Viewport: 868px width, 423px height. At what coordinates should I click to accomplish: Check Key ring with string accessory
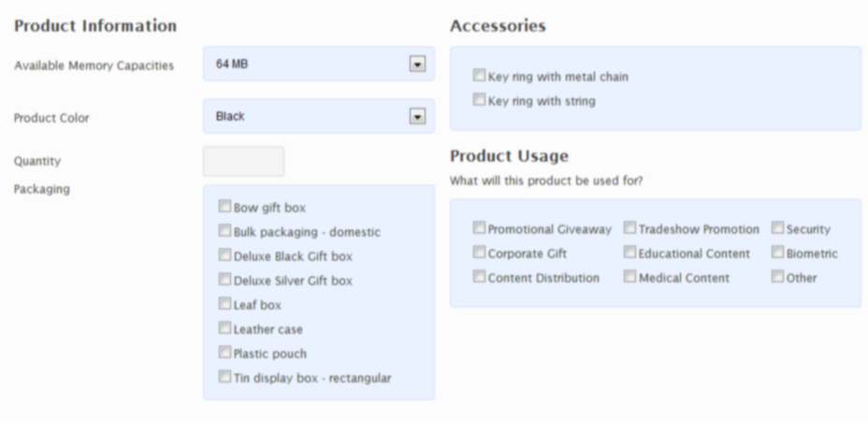coord(479,99)
